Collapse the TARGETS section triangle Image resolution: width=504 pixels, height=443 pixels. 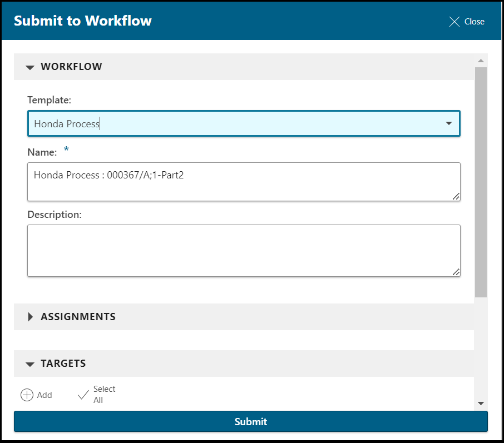pos(30,364)
